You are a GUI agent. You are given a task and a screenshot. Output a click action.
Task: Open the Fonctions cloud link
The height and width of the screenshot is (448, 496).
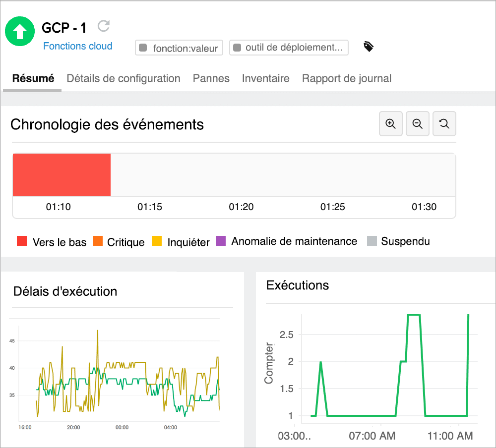coord(77,46)
